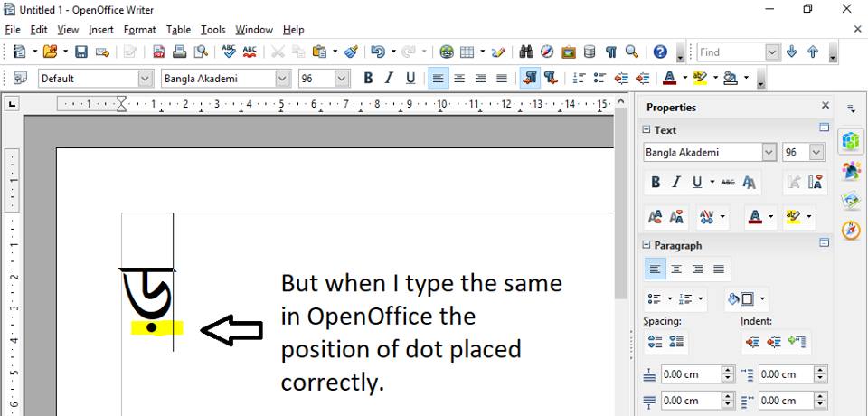Click the New document icon
This screenshot has width=868, height=416.
20,52
